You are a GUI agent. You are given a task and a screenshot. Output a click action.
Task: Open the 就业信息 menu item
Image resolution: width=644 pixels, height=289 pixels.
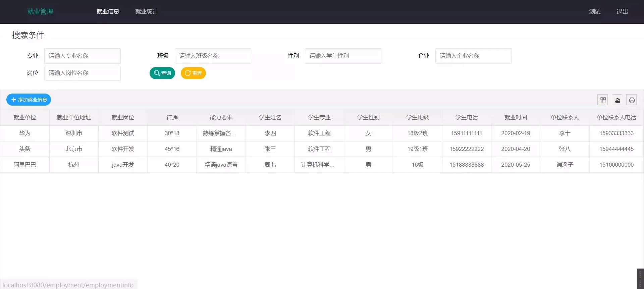pyautogui.click(x=108, y=12)
